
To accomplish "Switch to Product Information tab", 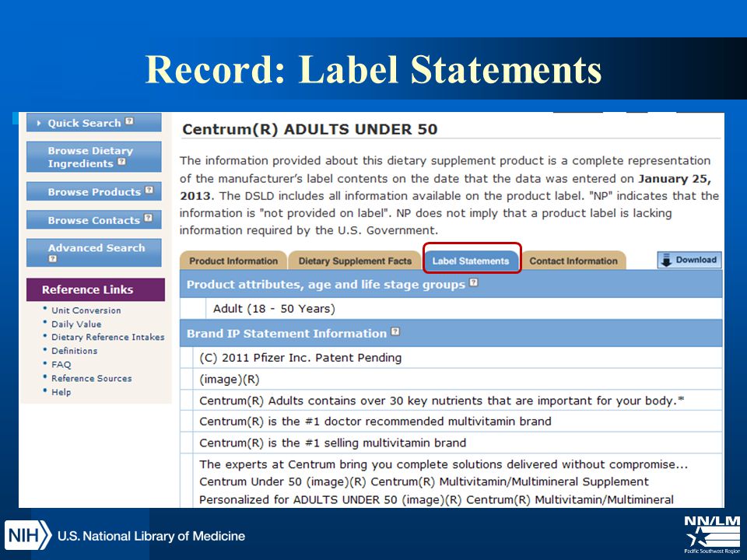I will tap(233, 261).
